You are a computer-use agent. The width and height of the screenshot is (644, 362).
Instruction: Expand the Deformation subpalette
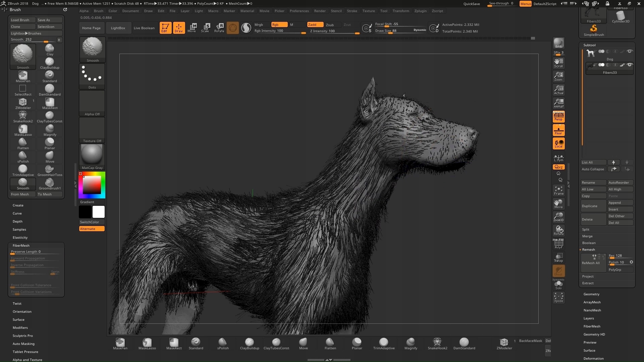pos(593,359)
